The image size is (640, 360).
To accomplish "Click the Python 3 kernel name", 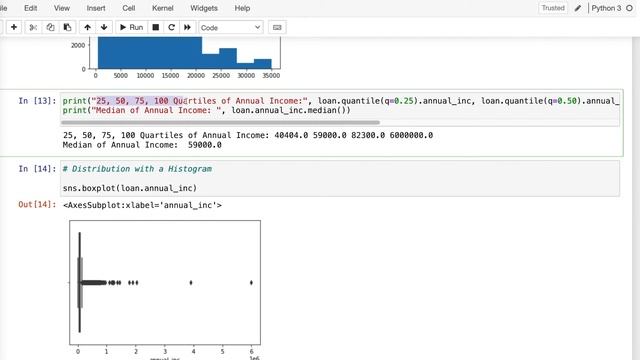I will tap(606, 8).
